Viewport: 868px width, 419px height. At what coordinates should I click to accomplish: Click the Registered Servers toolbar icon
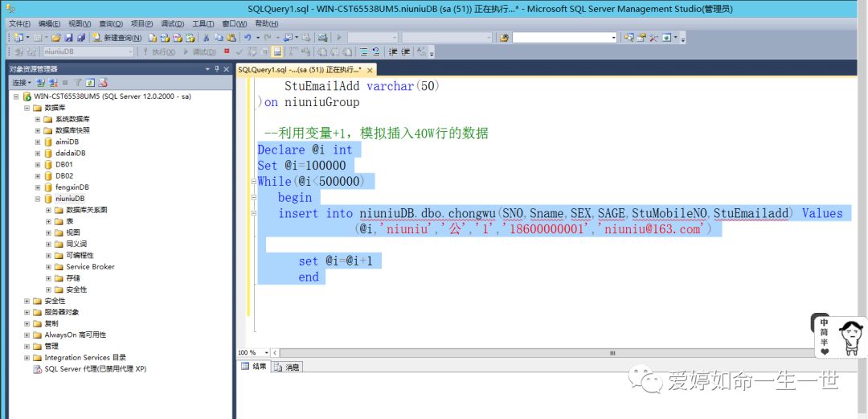click(x=628, y=37)
